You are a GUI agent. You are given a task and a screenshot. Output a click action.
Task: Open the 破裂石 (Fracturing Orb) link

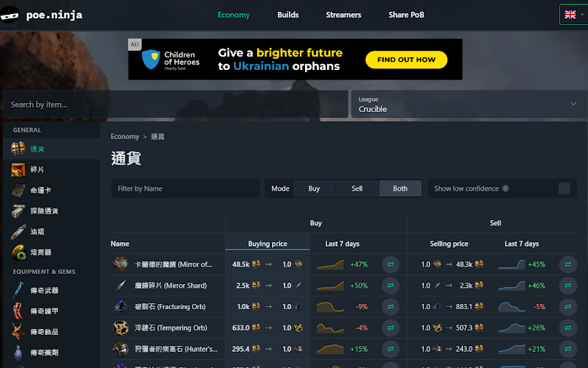(171, 307)
